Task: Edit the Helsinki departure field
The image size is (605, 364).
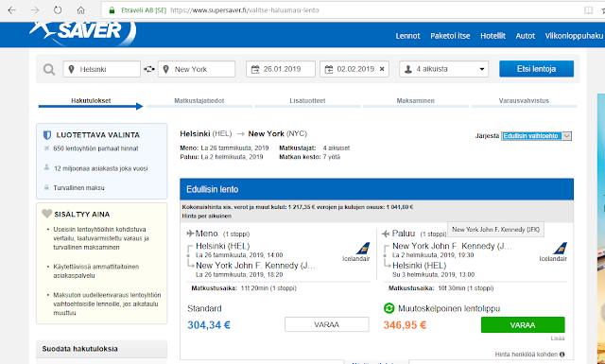Action: click(x=101, y=69)
